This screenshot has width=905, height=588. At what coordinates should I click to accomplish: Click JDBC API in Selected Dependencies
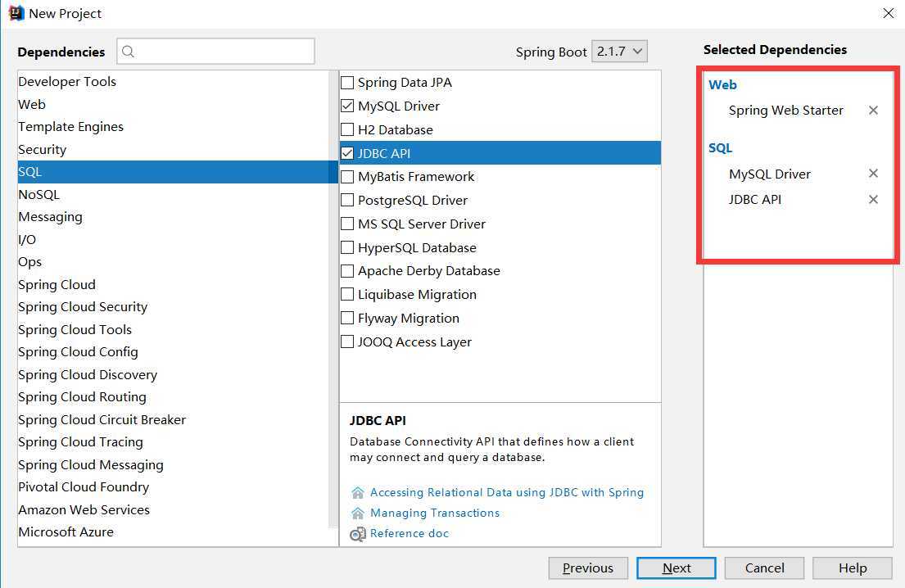point(754,200)
